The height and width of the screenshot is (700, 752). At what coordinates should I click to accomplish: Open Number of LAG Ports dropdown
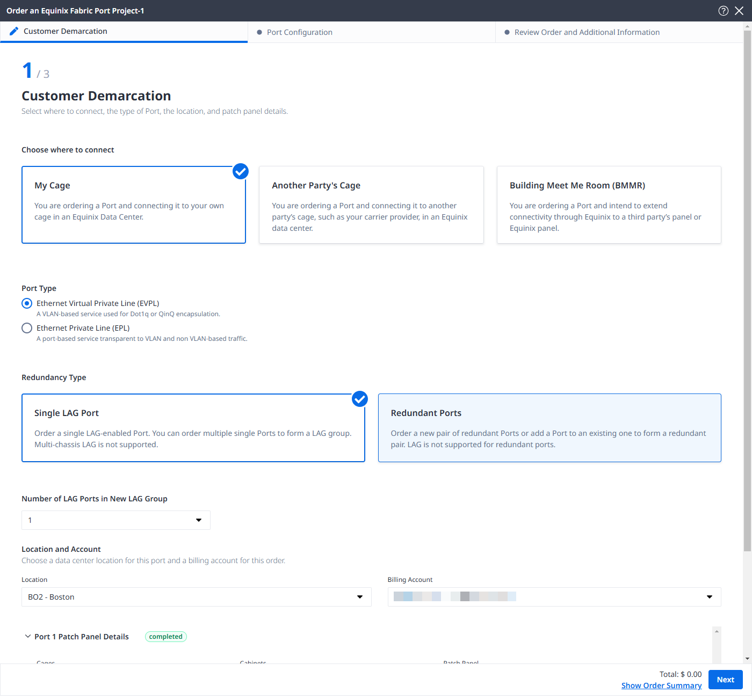click(116, 520)
